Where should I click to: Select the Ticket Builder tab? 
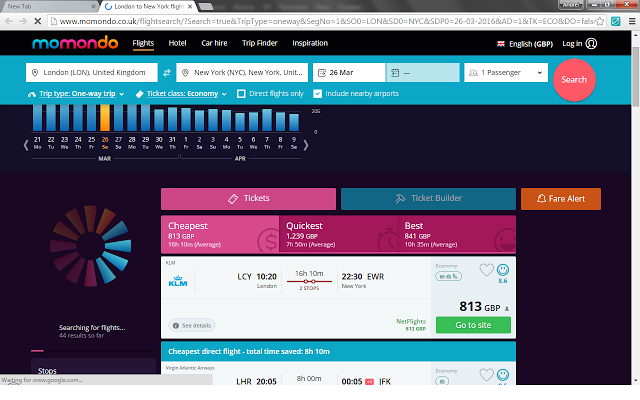[x=428, y=199]
